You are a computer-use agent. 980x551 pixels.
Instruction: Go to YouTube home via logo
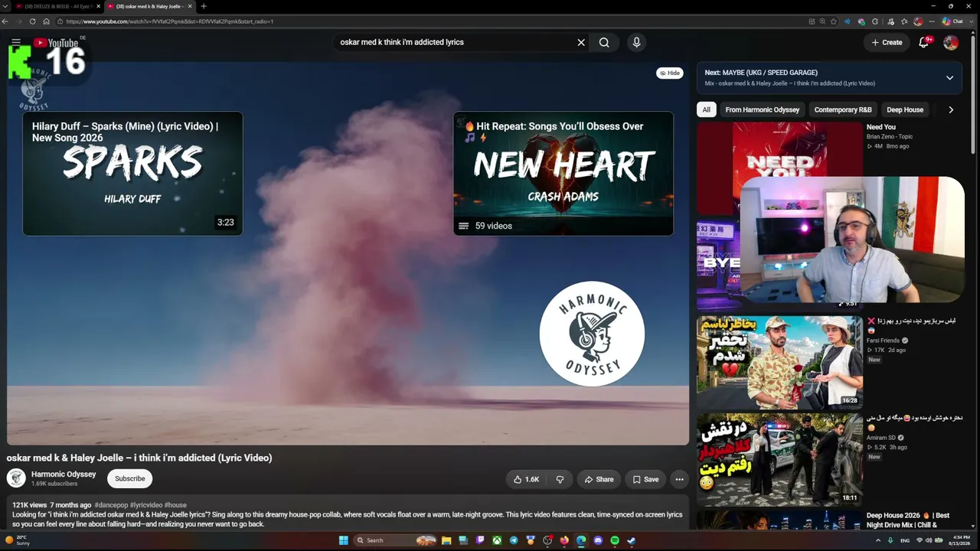(x=56, y=43)
